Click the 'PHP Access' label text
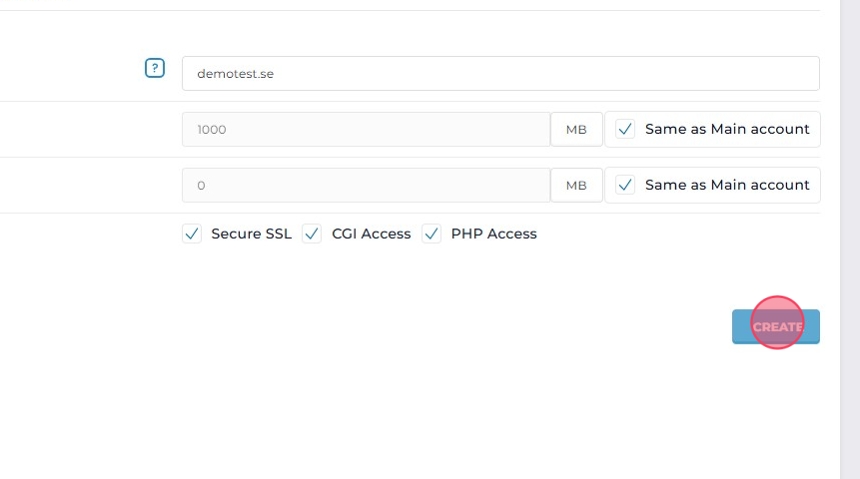The height and width of the screenshot is (479, 860). (494, 234)
